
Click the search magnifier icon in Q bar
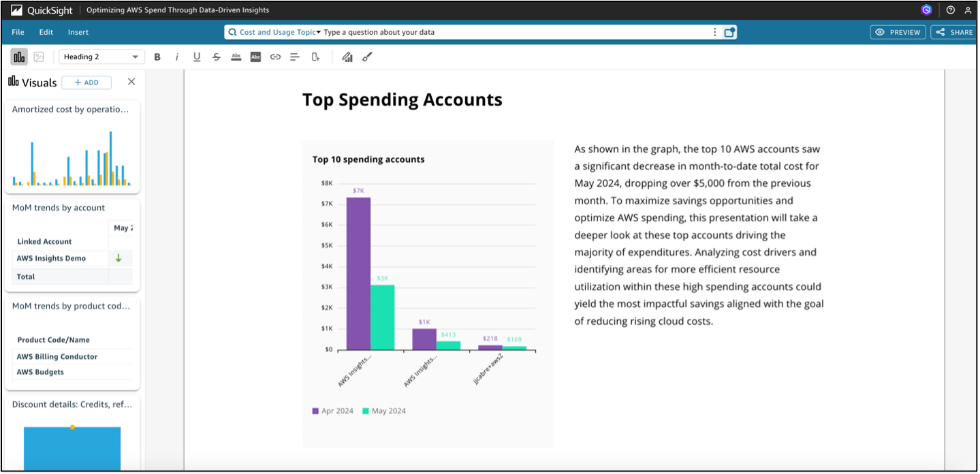[x=233, y=32]
